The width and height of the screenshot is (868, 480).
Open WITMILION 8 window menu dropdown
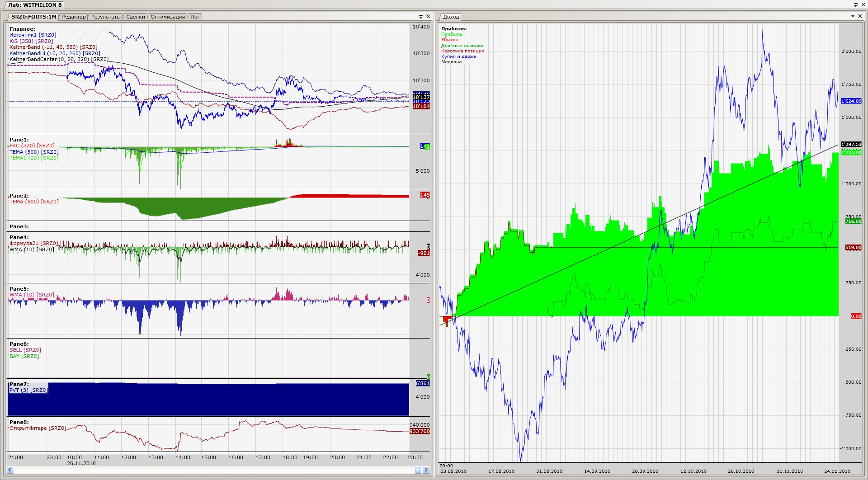(x=856, y=5)
